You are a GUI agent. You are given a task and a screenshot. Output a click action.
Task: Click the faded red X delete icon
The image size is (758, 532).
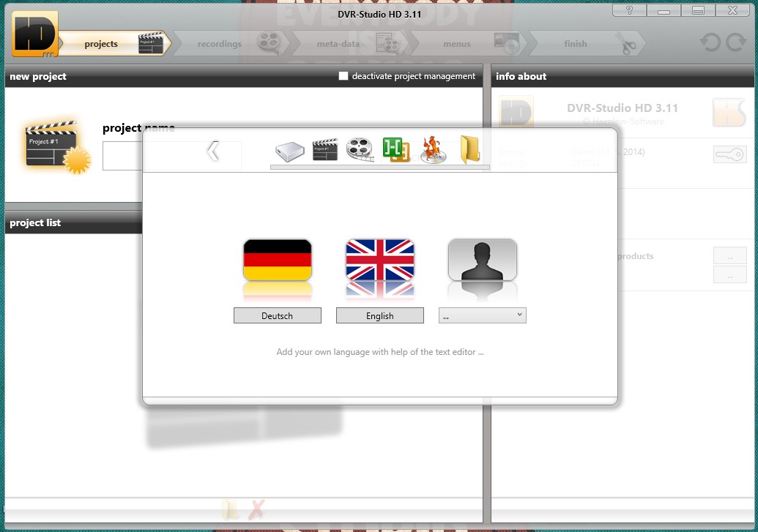tap(257, 510)
